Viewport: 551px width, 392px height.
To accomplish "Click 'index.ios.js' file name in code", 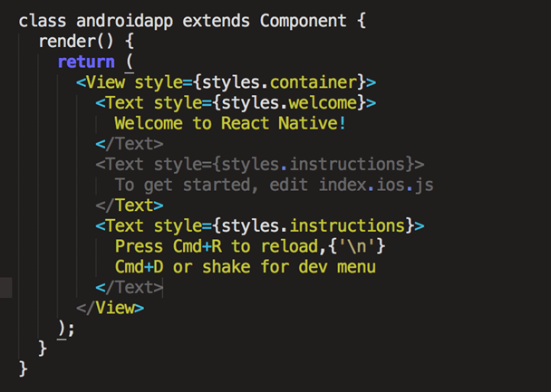I will [x=376, y=185].
